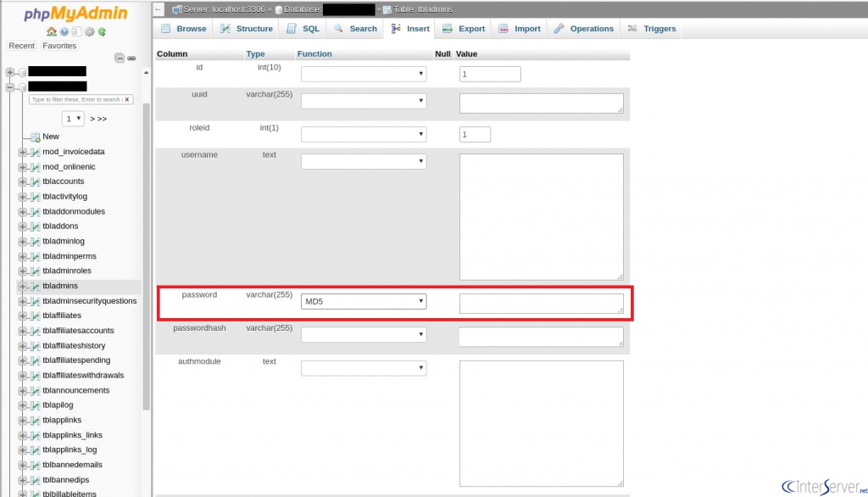The width and height of the screenshot is (868, 497).
Task: Click the username value text area
Action: click(542, 216)
